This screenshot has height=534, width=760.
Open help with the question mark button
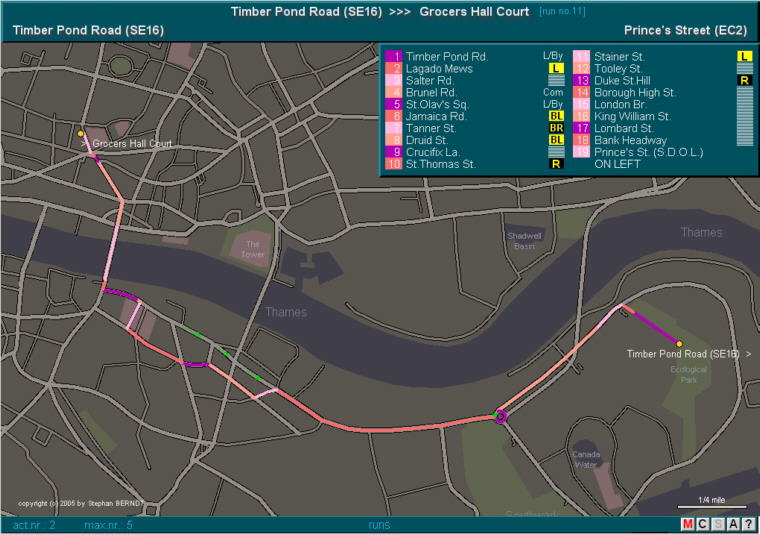[747, 524]
